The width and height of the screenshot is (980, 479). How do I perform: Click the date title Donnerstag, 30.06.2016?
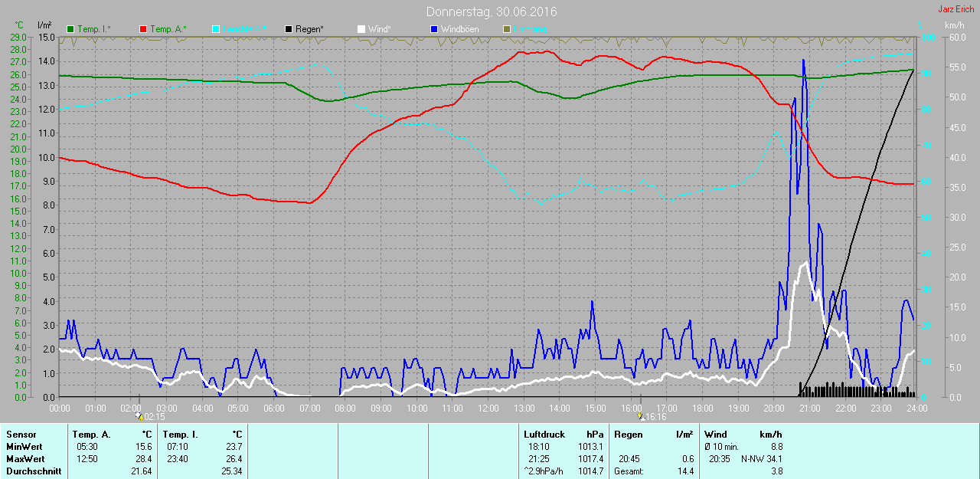[492, 12]
